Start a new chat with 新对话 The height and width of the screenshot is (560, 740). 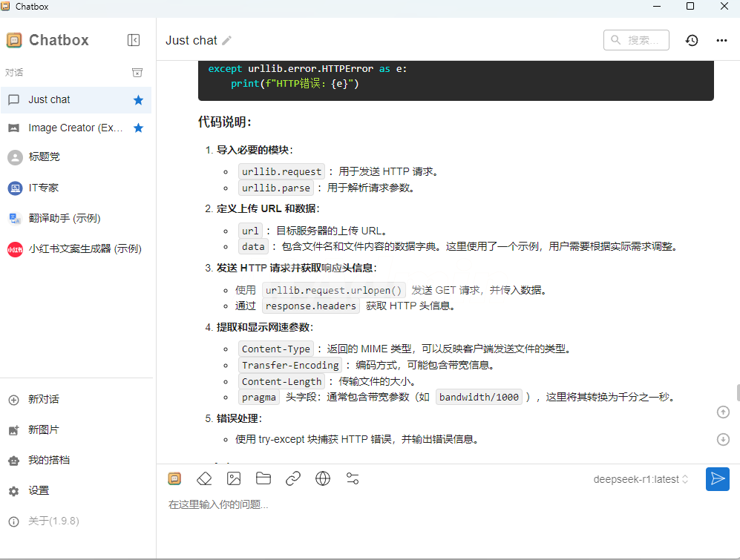[43, 399]
